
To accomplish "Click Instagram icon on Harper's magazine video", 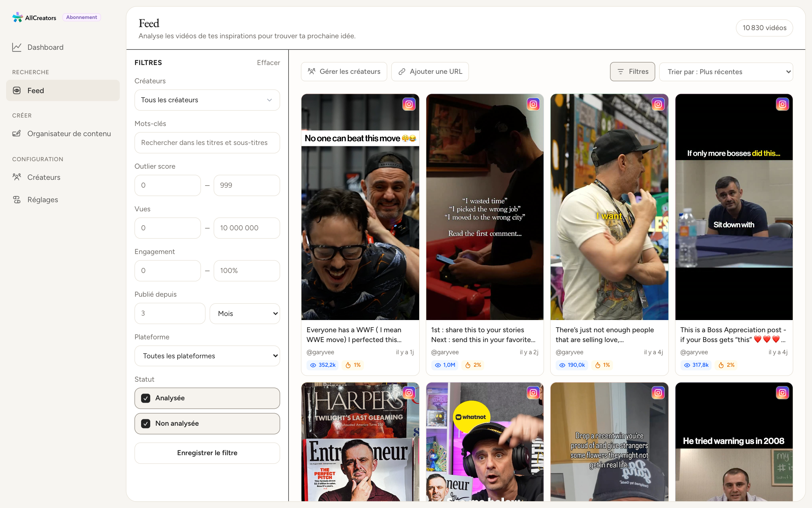I will (409, 393).
